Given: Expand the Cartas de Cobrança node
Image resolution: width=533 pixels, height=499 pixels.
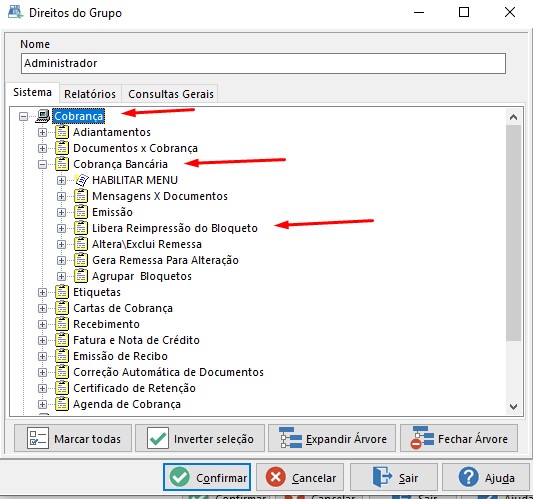Looking at the screenshot, I should [42, 308].
